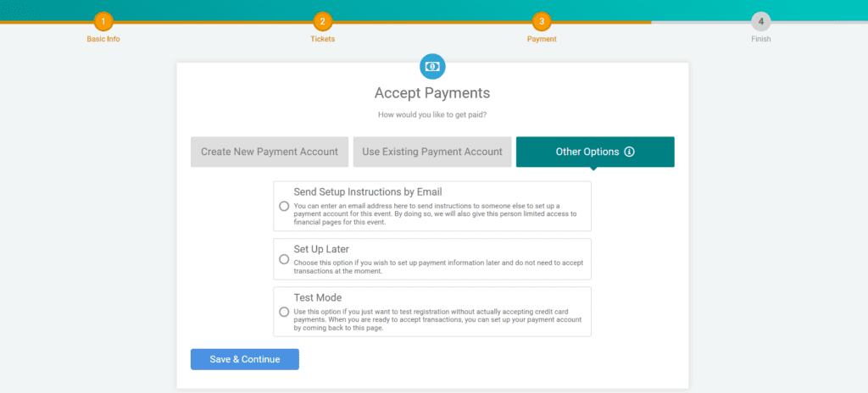The height and width of the screenshot is (393, 868).
Task: Jump to step 4 Finish circle
Action: point(760,21)
